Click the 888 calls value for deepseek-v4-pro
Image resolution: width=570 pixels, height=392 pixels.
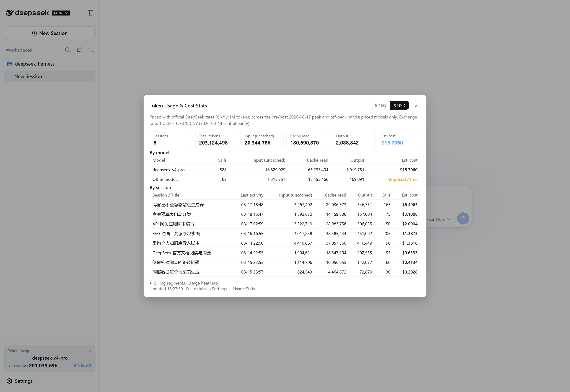click(x=223, y=170)
